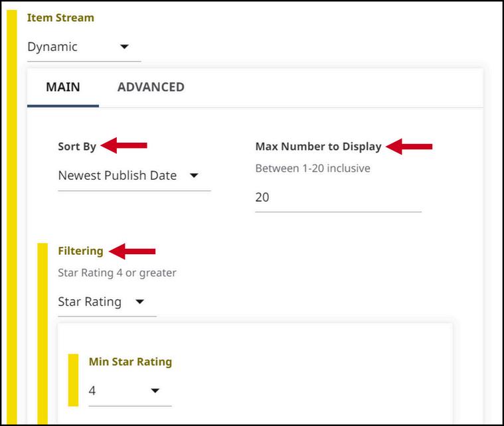Image resolution: width=504 pixels, height=426 pixels.
Task: Click the red arrow beside Filtering
Action: (132, 251)
